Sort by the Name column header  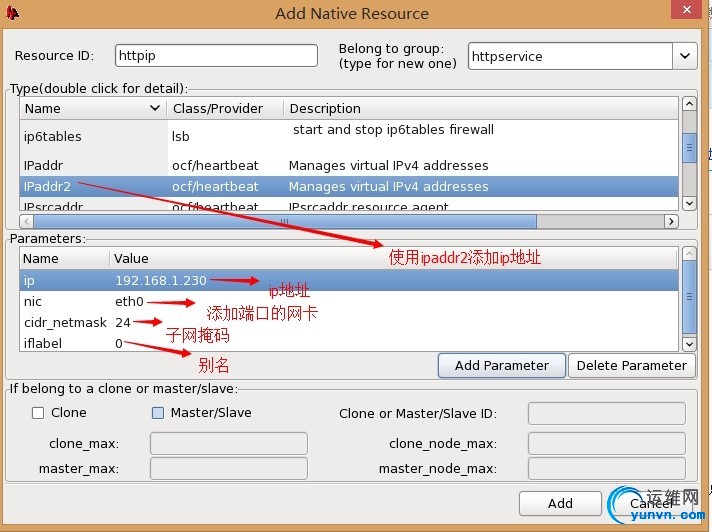coord(93,108)
